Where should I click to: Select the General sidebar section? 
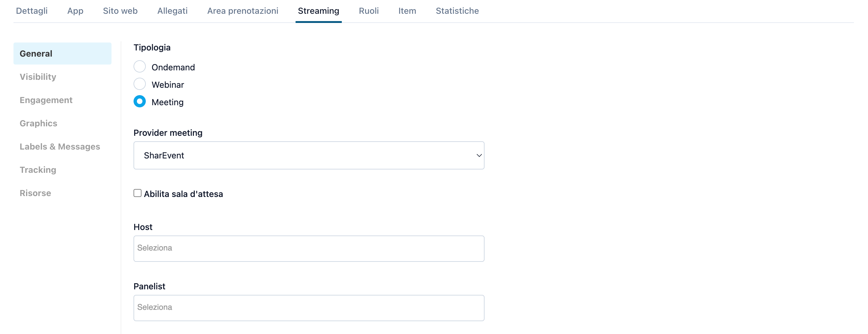point(62,54)
